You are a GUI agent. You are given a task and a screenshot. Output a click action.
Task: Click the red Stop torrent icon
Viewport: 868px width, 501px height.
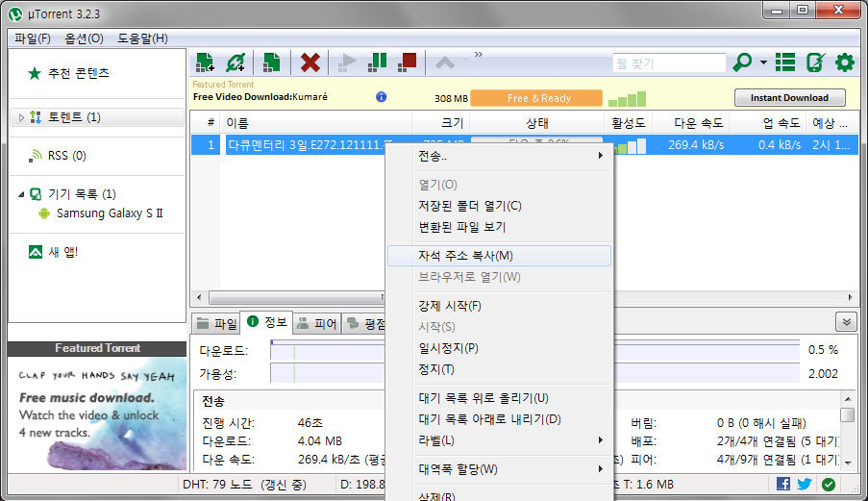pyautogui.click(x=408, y=63)
